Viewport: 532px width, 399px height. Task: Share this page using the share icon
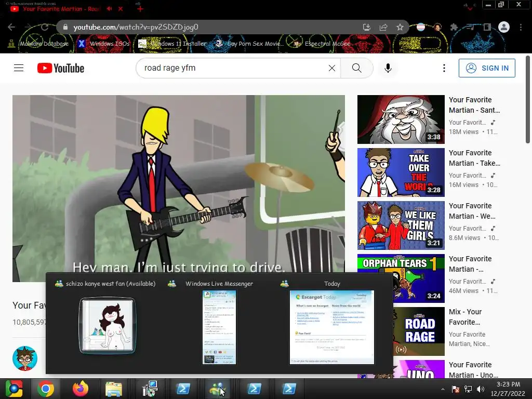click(383, 27)
